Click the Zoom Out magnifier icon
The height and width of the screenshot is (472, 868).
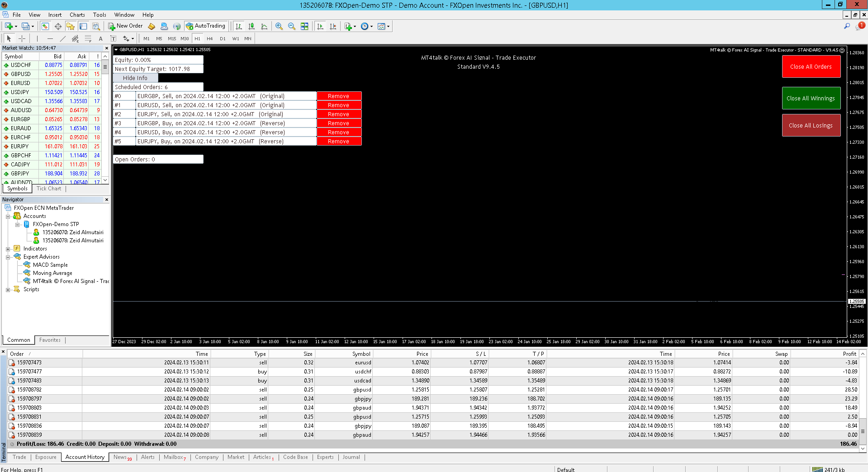coord(292,26)
